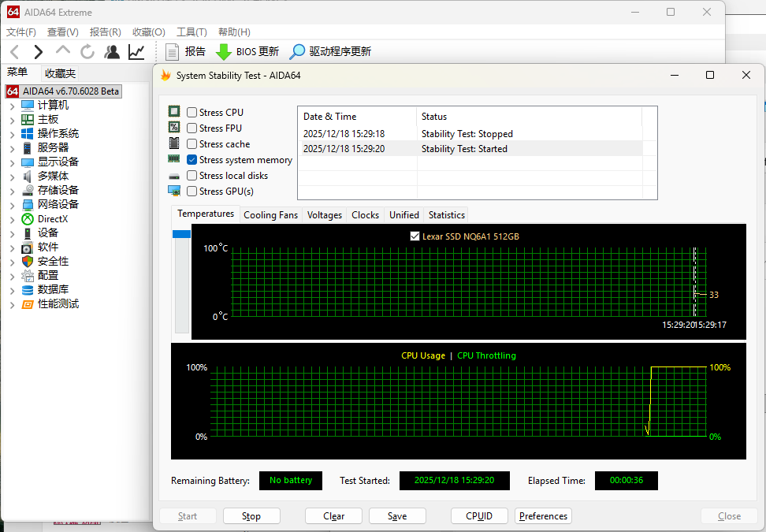This screenshot has height=532, width=766.
Task: Open the Preferences button
Action: [543, 516]
